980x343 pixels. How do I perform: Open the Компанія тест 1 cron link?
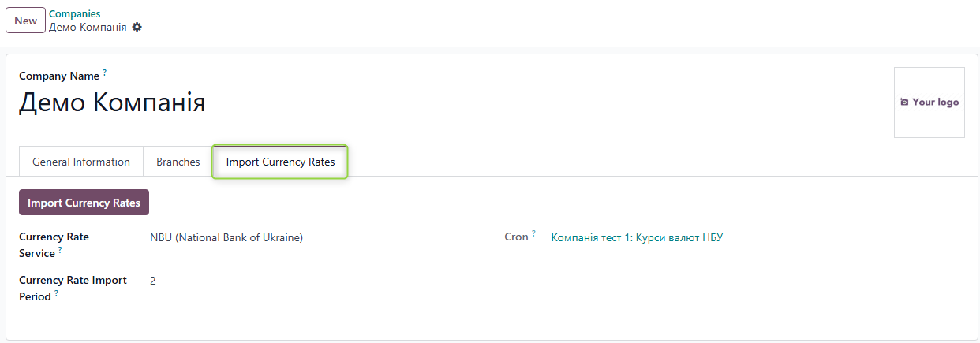pyautogui.click(x=637, y=237)
